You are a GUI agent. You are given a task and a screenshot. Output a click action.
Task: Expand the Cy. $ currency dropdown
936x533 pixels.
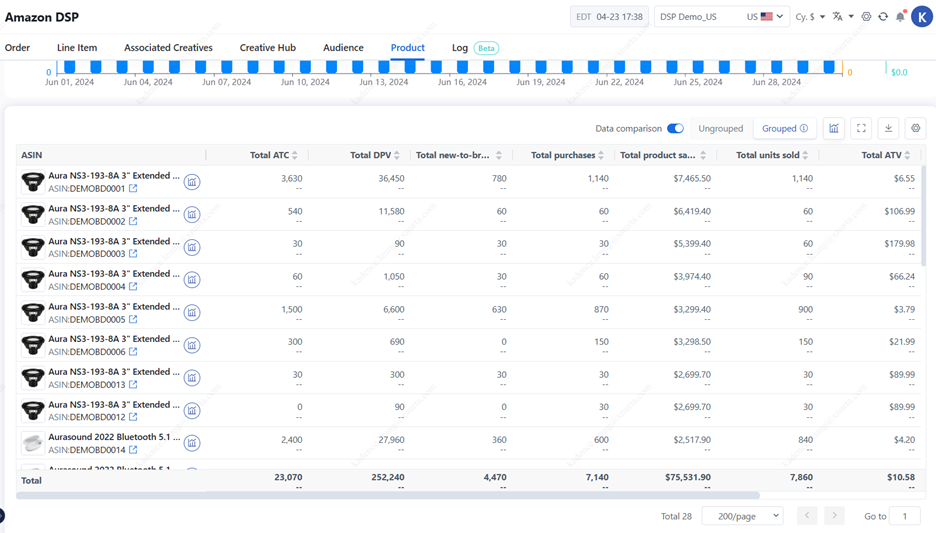(x=809, y=17)
